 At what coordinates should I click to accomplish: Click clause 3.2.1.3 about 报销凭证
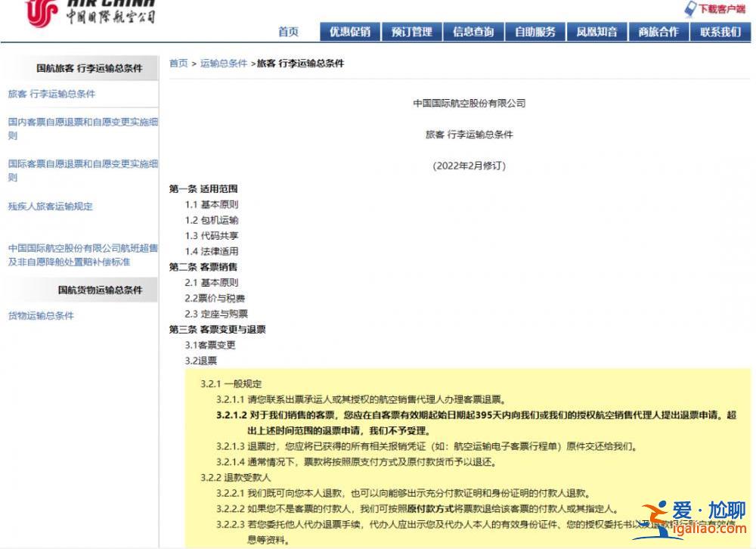pyautogui.click(x=427, y=446)
